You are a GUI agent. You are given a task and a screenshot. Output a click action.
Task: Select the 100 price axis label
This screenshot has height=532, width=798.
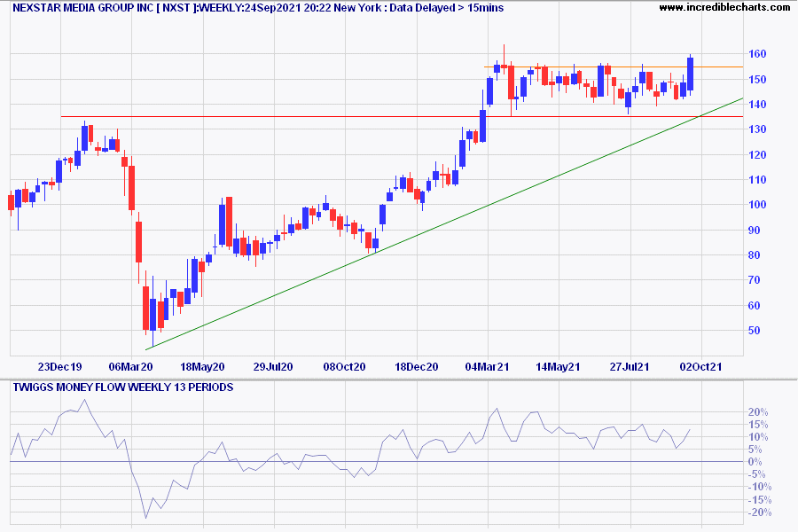[x=757, y=205]
